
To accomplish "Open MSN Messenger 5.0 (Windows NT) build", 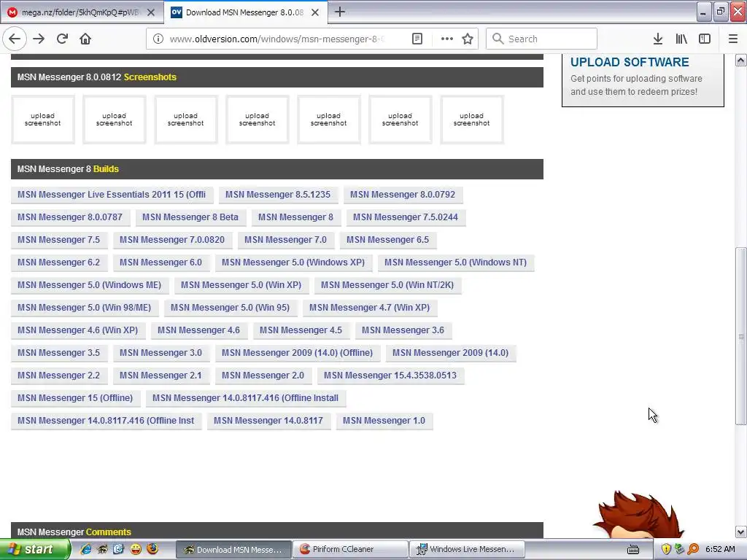I will tap(455, 262).
